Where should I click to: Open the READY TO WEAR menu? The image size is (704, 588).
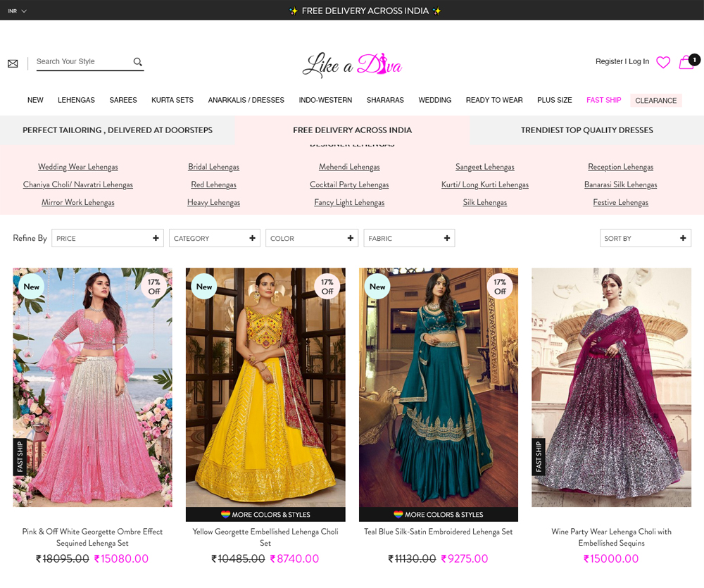[494, 100]
